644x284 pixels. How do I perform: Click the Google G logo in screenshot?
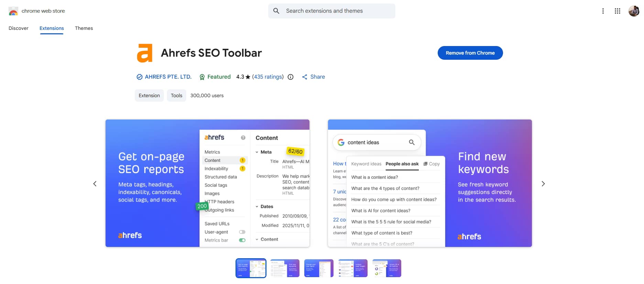[341, 142]
